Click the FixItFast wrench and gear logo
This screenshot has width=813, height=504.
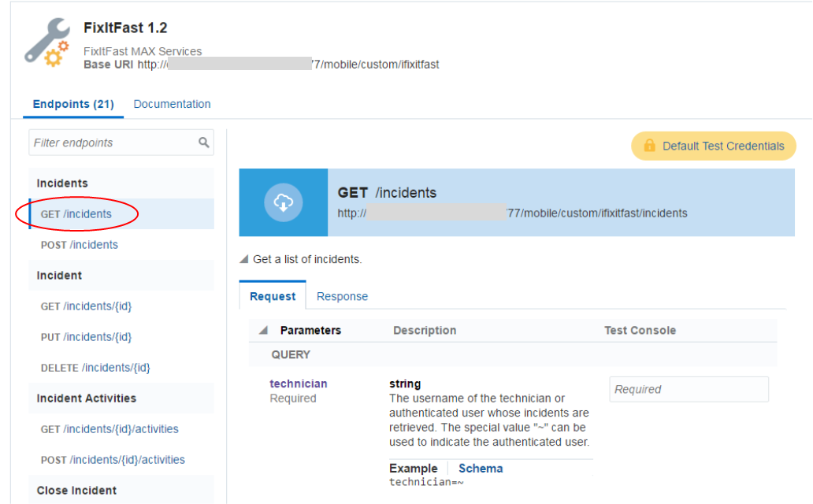(x=47, y=43)
